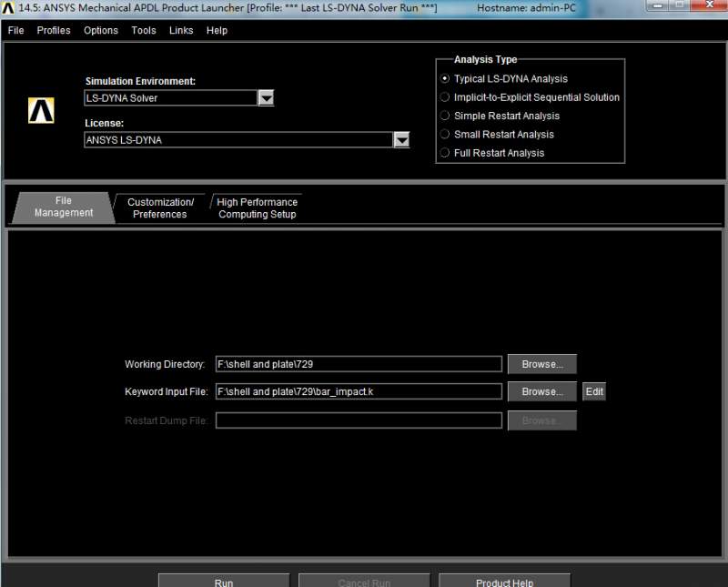Click the ANSYS title bar icon
This screenshot has width=728, height=587.
click(x=8, y=7)
